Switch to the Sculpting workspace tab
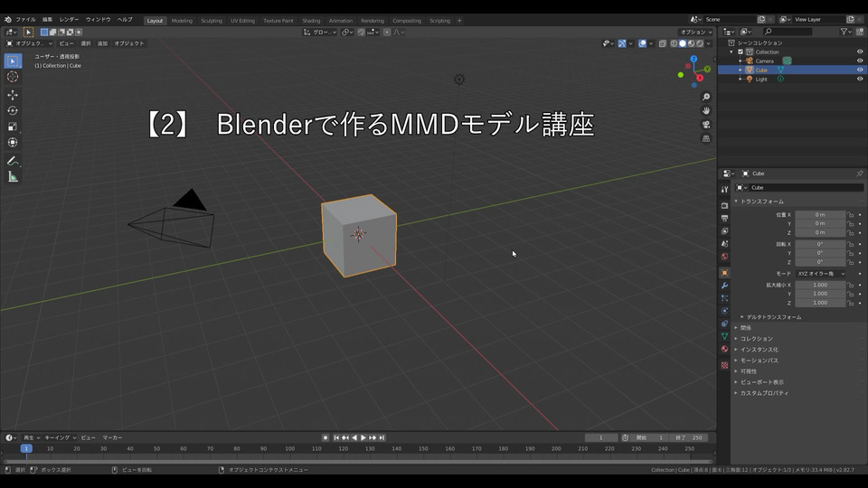868x488 pixels. pyautogui.click(x=212, y=21)
